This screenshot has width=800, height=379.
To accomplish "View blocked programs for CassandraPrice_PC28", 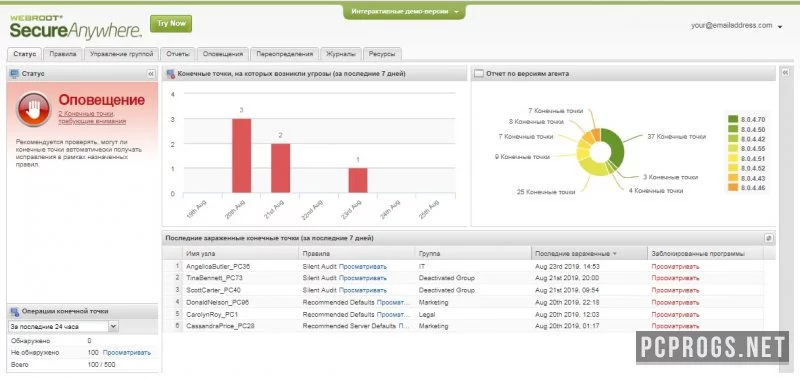I will point(675,326).
